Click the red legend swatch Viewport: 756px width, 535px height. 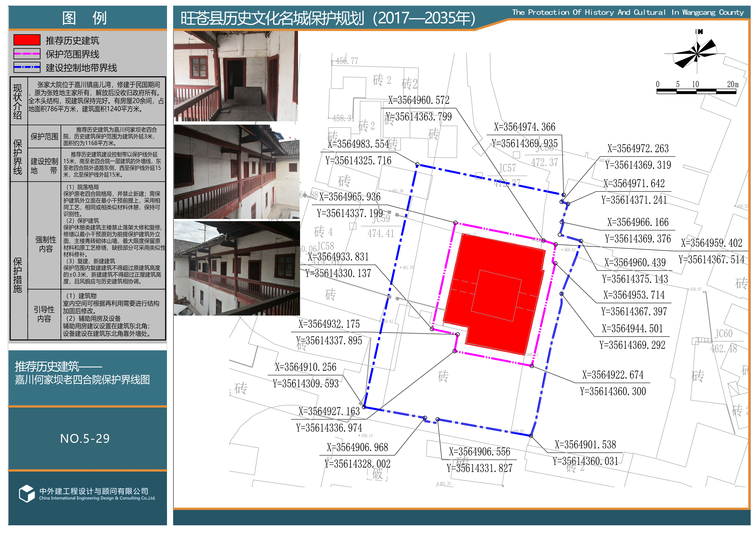(27, 40)
